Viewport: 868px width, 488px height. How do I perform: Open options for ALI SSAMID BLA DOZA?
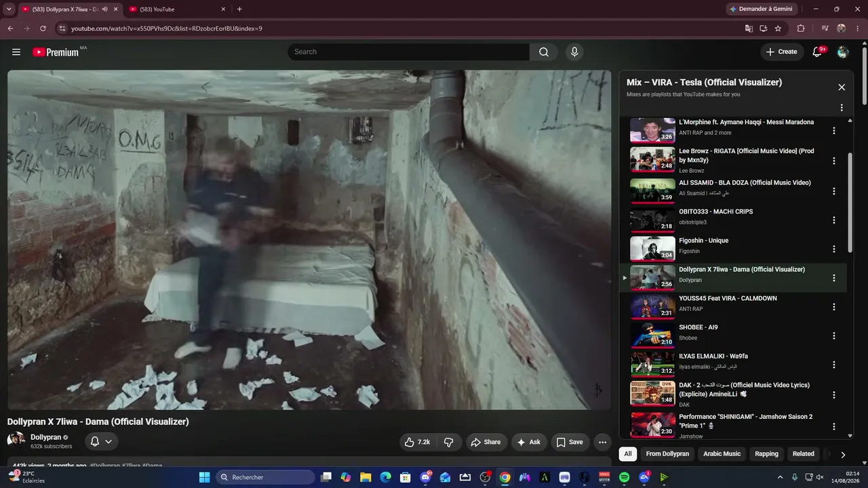click(834, 191)
